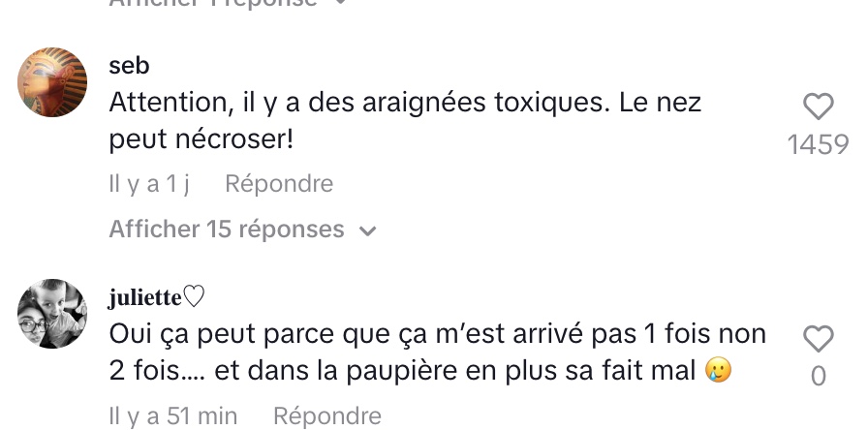The image size is (868, 430).
Task: Click the 0 likes count on juliette's comment
Action: point(819,377)
